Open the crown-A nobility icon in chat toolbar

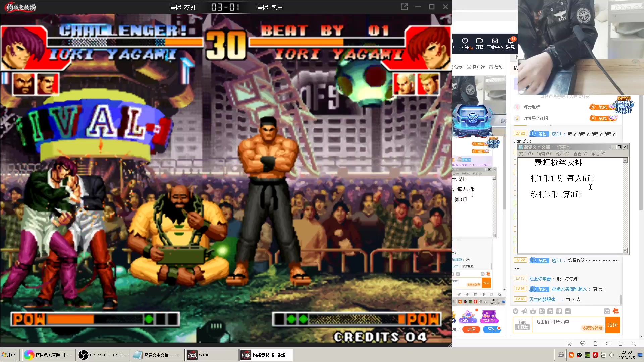point(533,311)
